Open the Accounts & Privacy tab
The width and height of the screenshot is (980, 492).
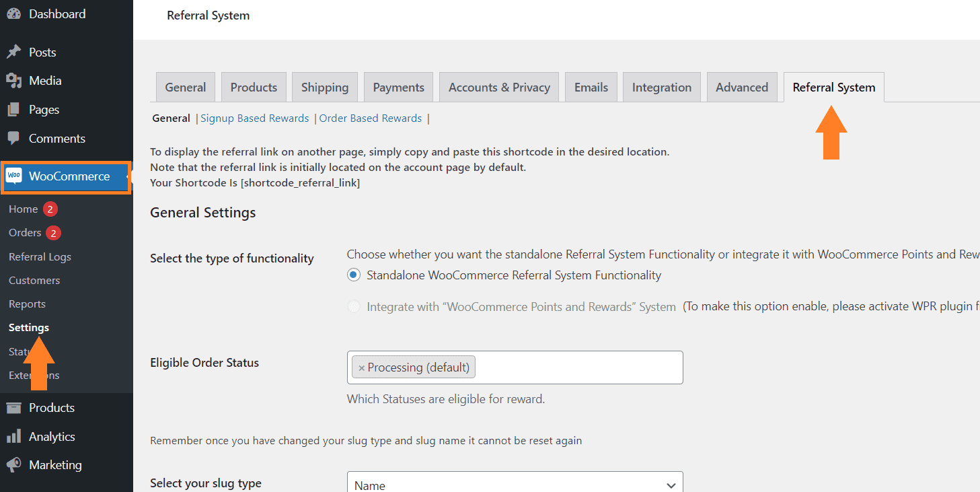click(x=499, y=87)
